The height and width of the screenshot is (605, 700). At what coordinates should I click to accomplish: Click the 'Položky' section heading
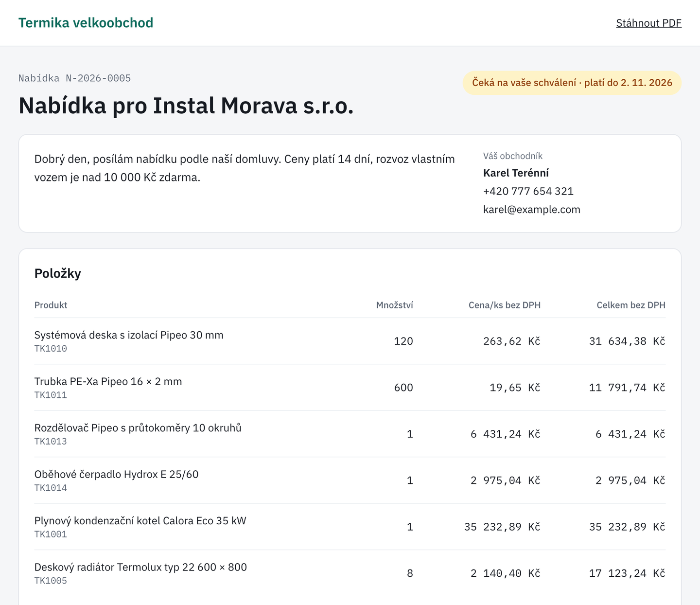pos(58,273)
